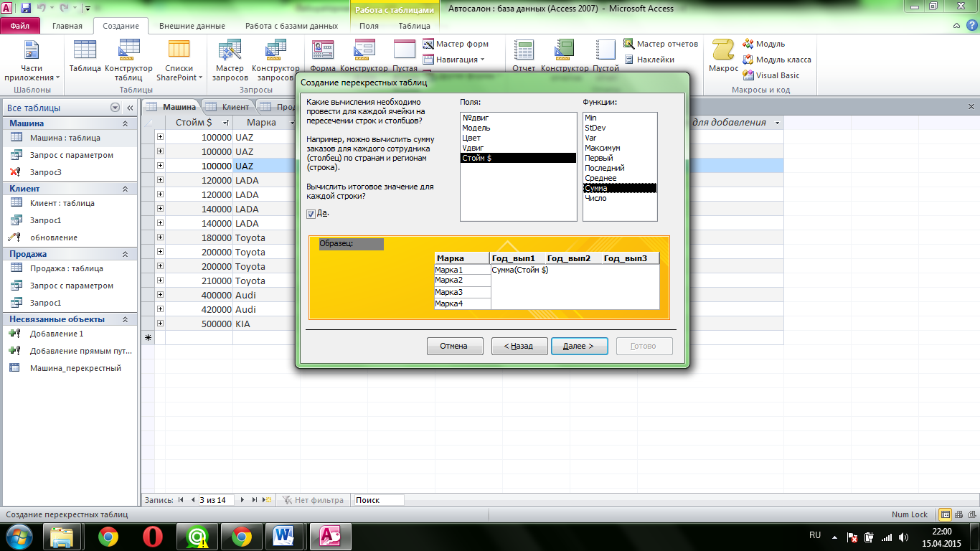Click Модуль класса icon

tap(777, 60)
